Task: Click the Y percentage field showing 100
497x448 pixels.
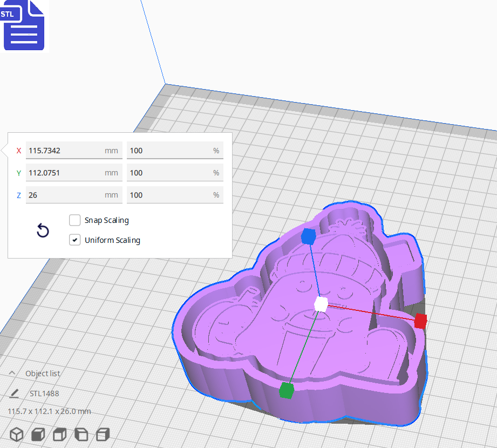Action: pyautogui.click(x=175, y=172)
